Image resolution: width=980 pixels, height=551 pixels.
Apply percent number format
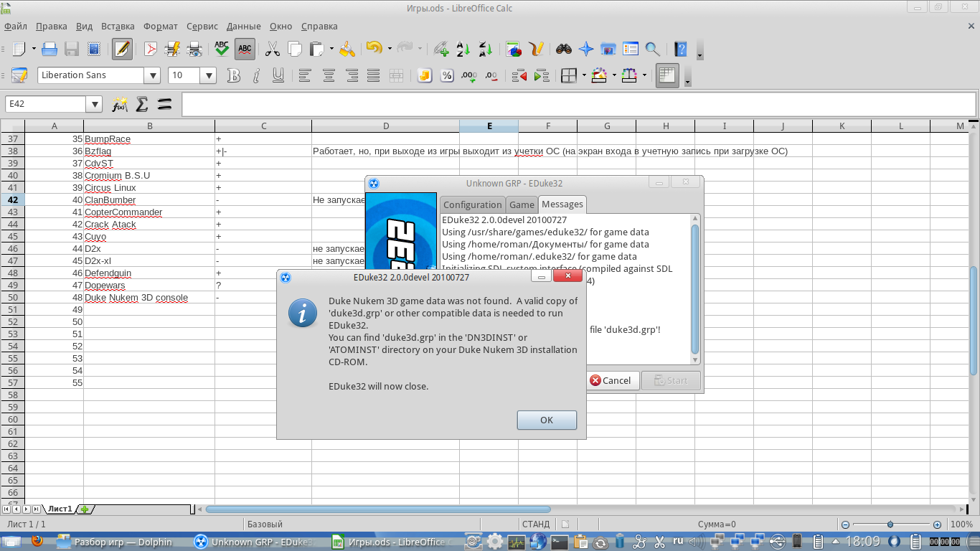447,75
